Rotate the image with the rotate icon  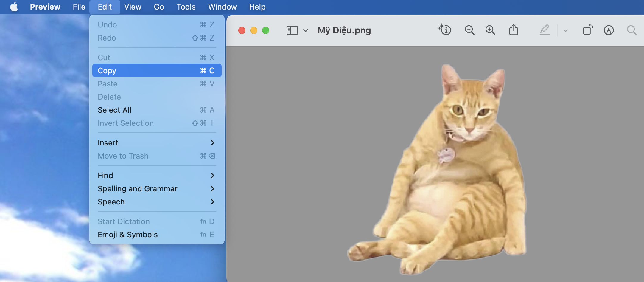[587, 30]
